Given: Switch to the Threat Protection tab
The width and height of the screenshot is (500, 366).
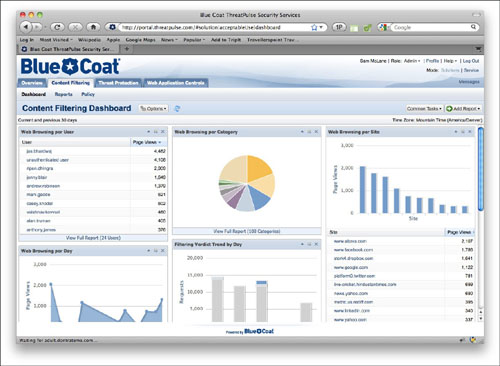Looking at the screenshot, I should (x=118, y=83).
